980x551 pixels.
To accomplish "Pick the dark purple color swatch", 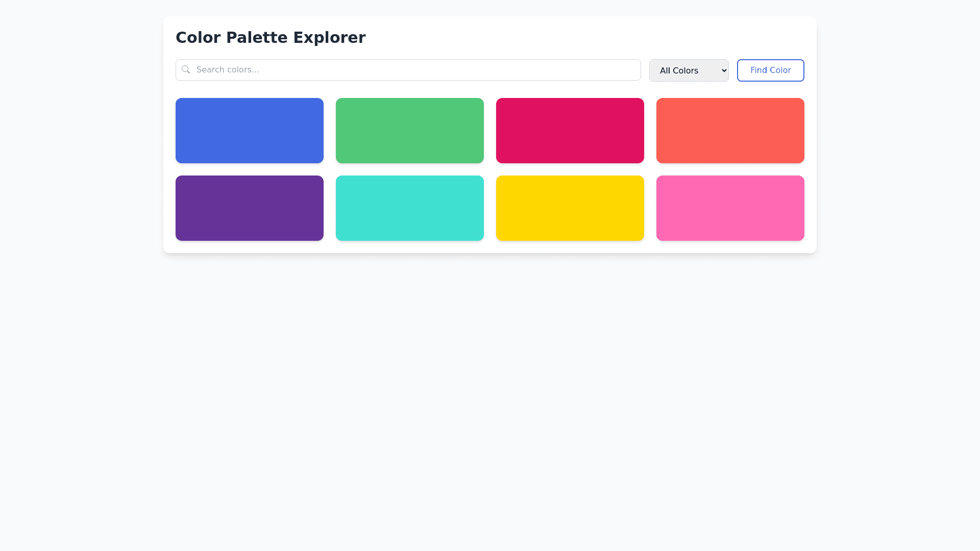I will (x=250, y=208).
